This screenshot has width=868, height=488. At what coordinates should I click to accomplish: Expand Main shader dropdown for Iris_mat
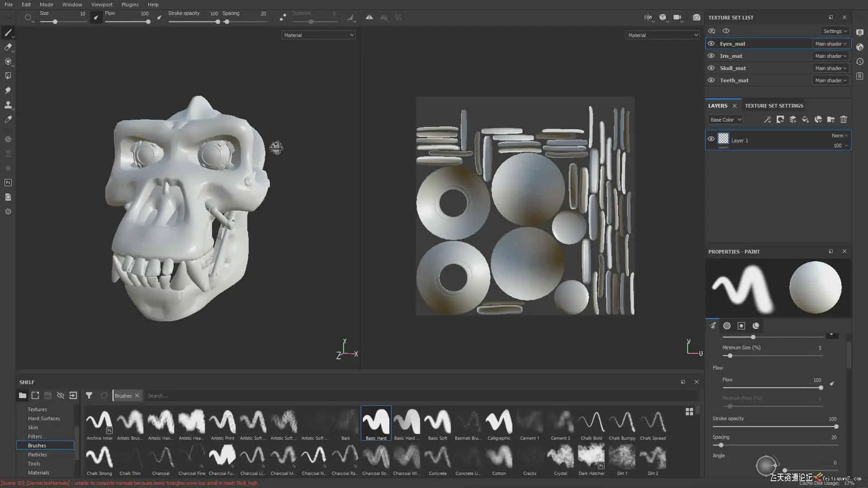(831, 56)
